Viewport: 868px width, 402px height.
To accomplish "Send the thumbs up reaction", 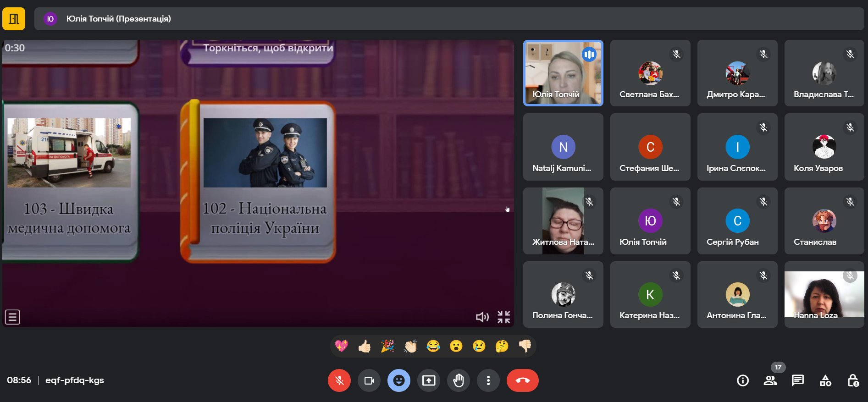I will tap(365, 346).
